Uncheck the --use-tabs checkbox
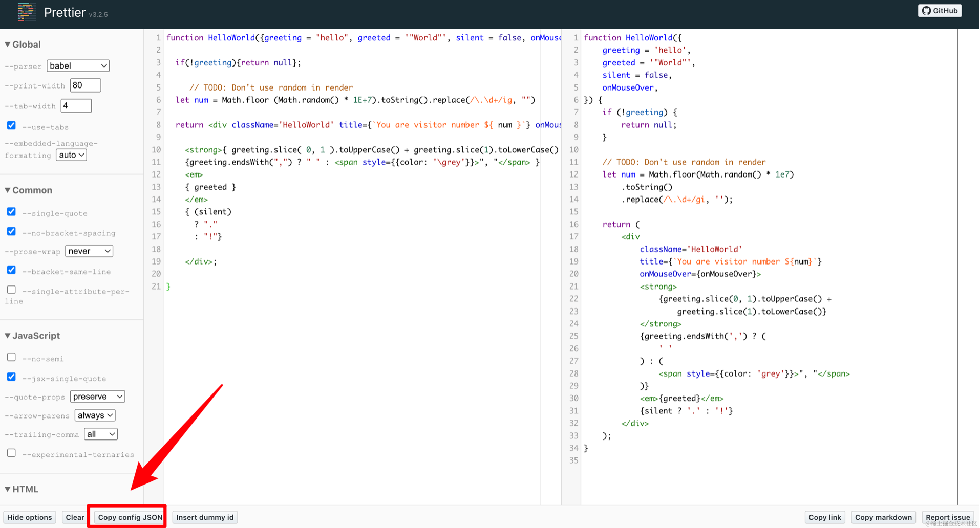The image size is (980, 528). coord(11,125)
